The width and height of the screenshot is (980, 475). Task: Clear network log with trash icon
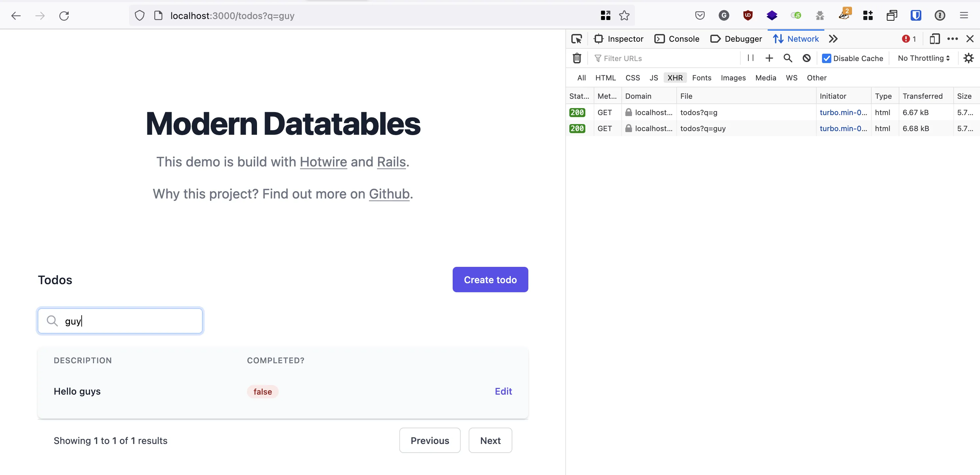tap(577, 58)
